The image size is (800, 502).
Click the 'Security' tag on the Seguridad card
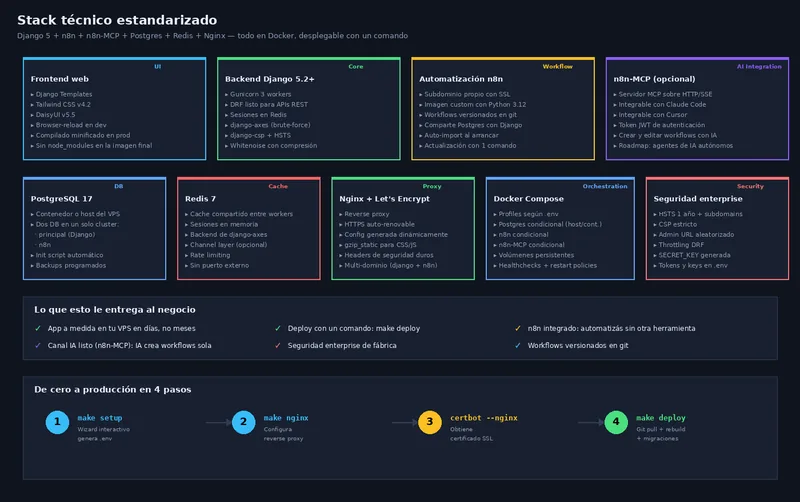coord(750,186)
